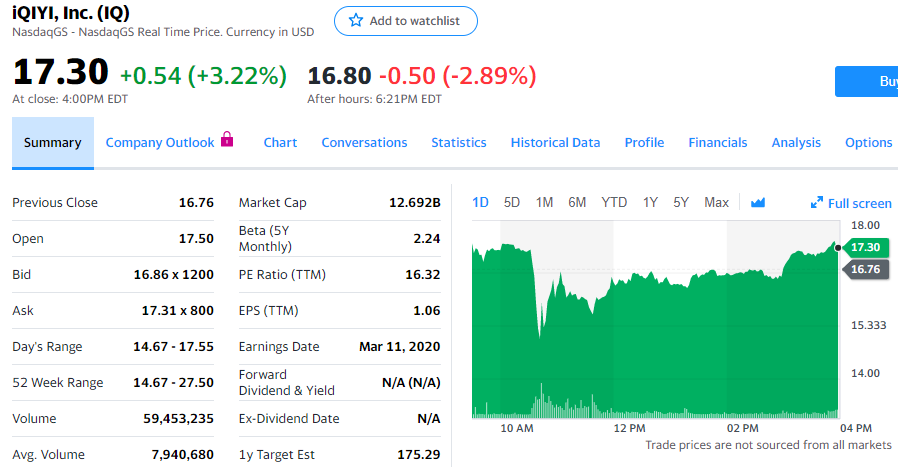Click the lock icon beside Company Outlook
This screenshot has width=898, height=467.
(x=227, y=141)
